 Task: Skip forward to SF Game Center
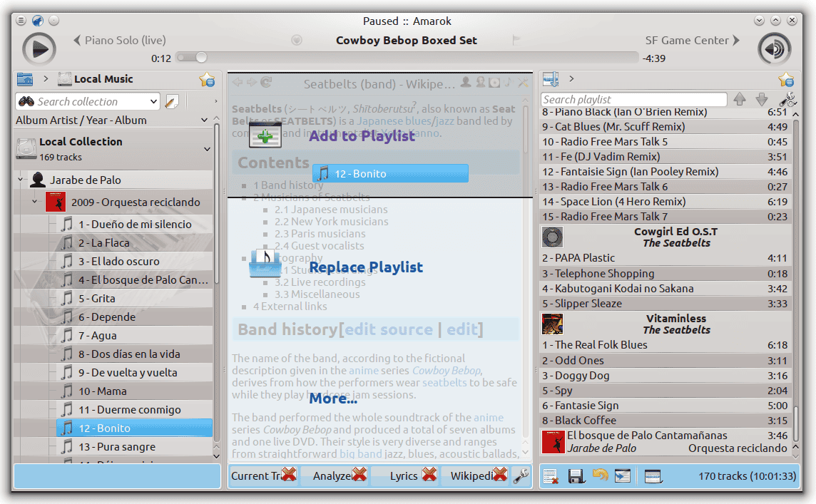coord(692,40)
